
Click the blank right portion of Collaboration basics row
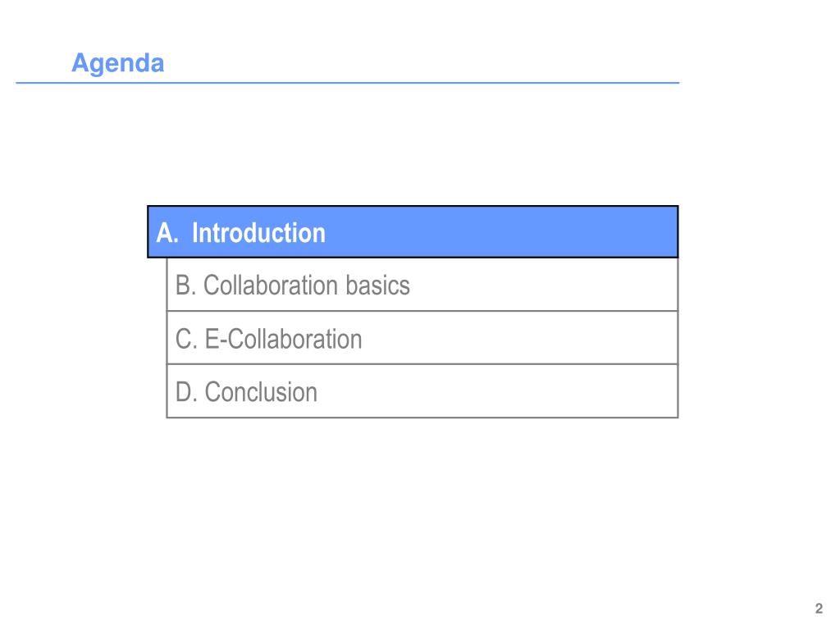coord(544,285)
